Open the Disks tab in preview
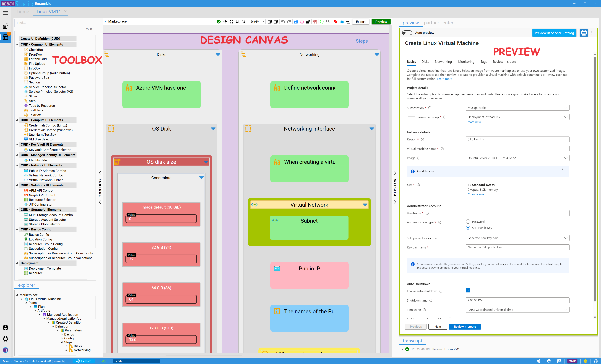 425,62
